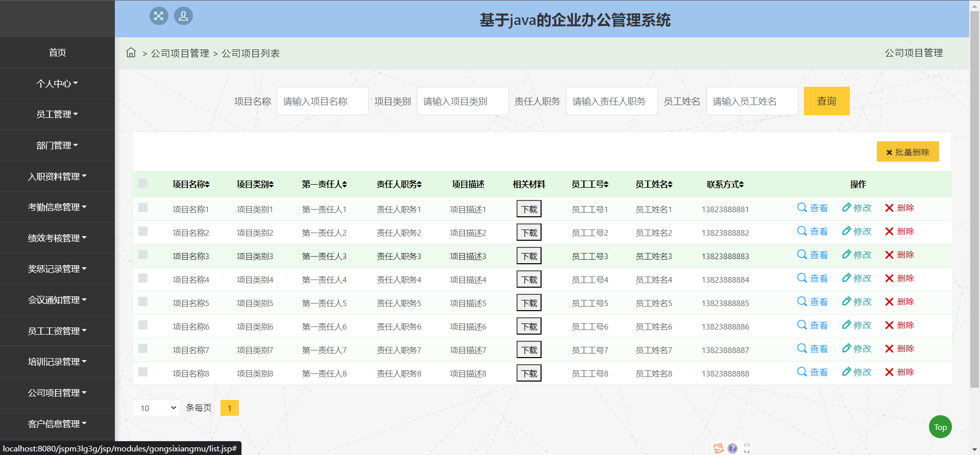Expand the 会议通知管理 sidebar menu
The width and height of the screenshot is (980, 455).
click(57, 300)
